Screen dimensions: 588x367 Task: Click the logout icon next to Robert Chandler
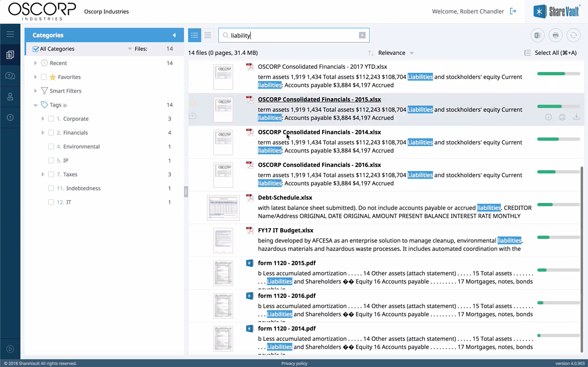coord(513,11)
